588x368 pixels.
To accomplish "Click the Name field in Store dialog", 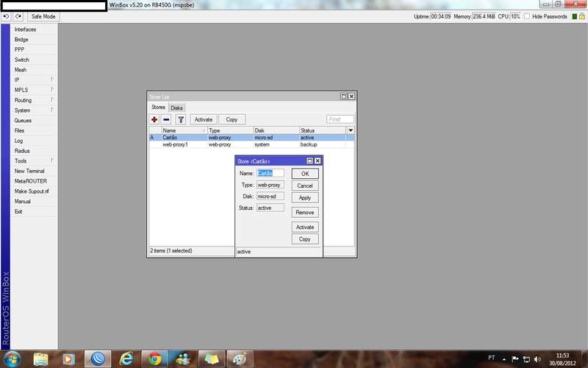I will click(270, 173).
